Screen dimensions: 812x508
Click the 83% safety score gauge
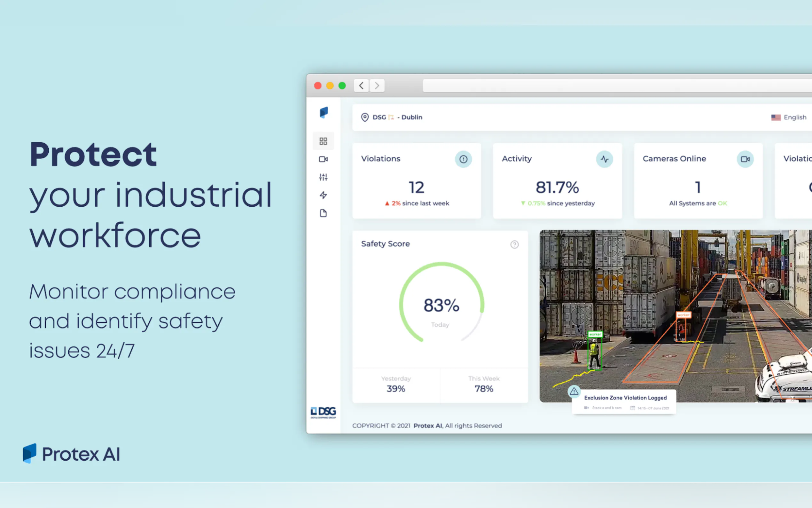[x=441, y=305]
